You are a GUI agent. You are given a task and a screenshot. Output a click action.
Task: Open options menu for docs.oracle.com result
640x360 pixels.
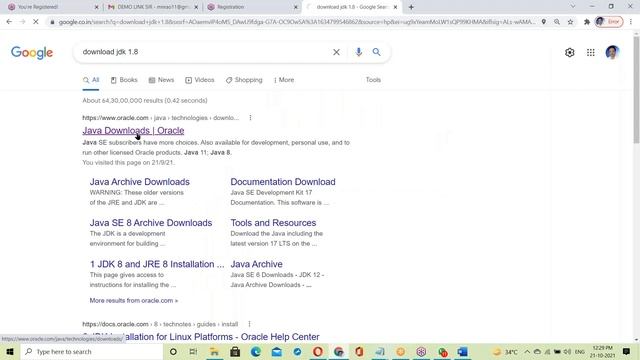(x=249, y=324)
